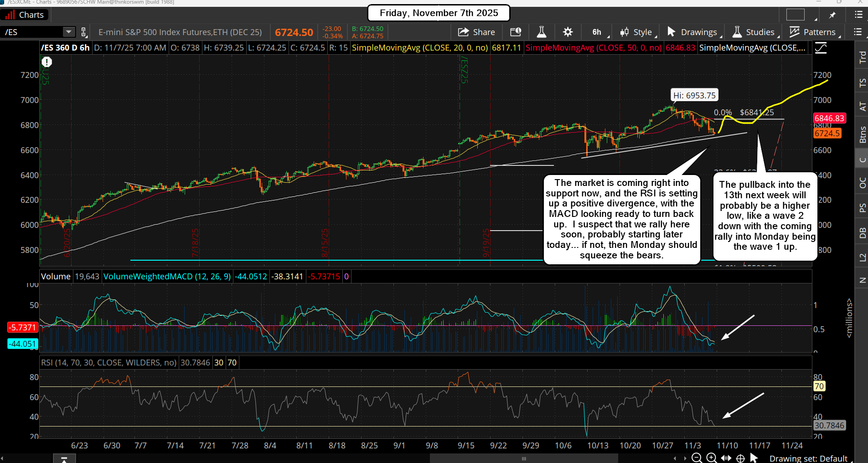The height and width of the screenshot is (463, 868).
Task: Open the Drawings menu
Action: click(692, 32)
